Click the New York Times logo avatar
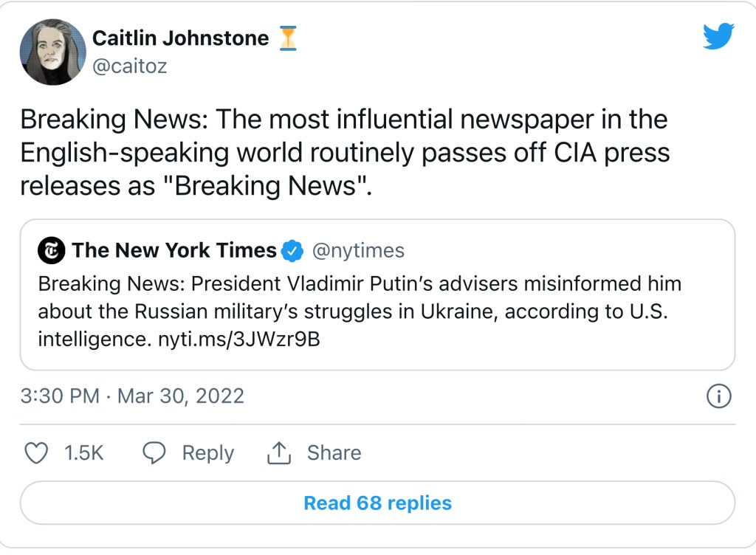The width and height of the screenshot is (756, 555). coord(52,251)
